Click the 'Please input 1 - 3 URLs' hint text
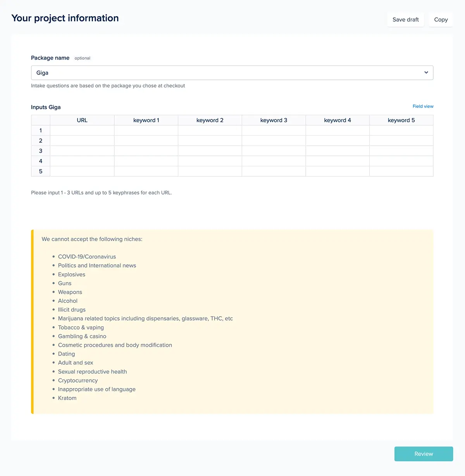Image resolution: width=465 pixels, height=476 pixels. tap(102, 193)
